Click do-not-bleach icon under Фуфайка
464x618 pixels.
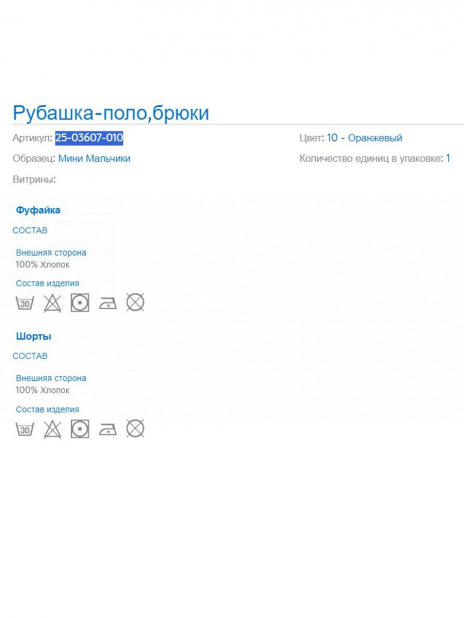coord(52,303)
